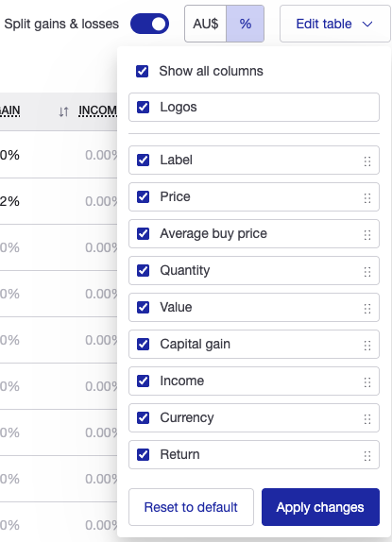Screen dimensions: 392x542
Task: Click the Income column header
Action: [x=98, y=111]
